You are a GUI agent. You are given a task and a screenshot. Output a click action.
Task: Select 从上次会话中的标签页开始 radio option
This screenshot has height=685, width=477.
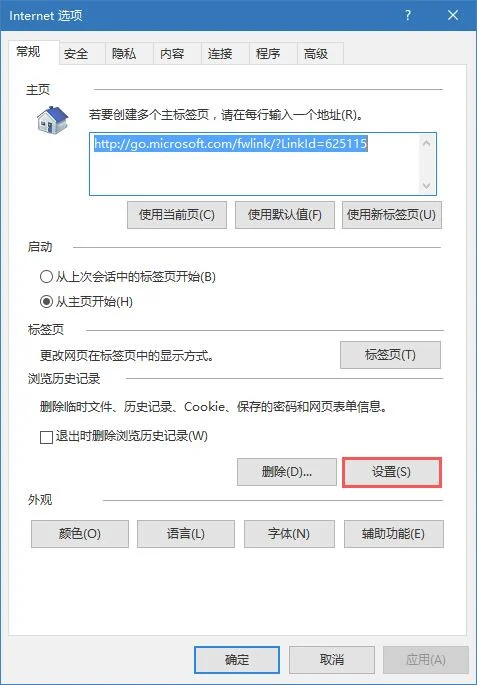point(46,277)
